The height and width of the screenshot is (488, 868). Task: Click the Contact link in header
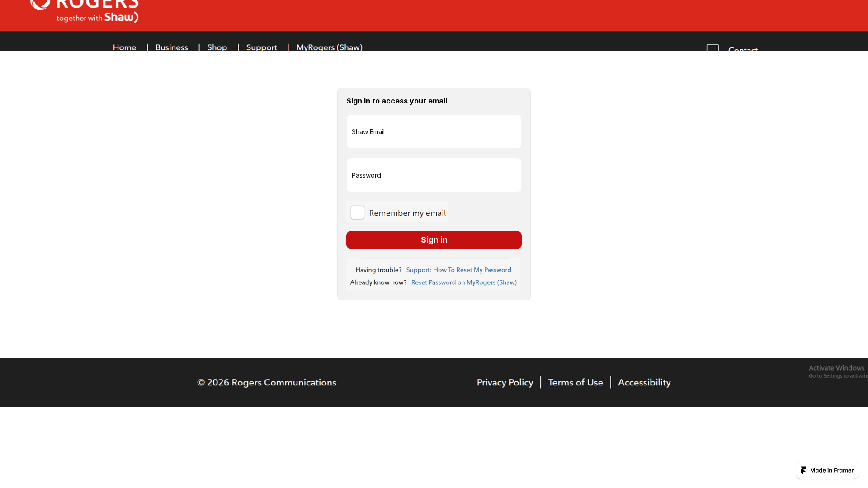coord(743,49)
